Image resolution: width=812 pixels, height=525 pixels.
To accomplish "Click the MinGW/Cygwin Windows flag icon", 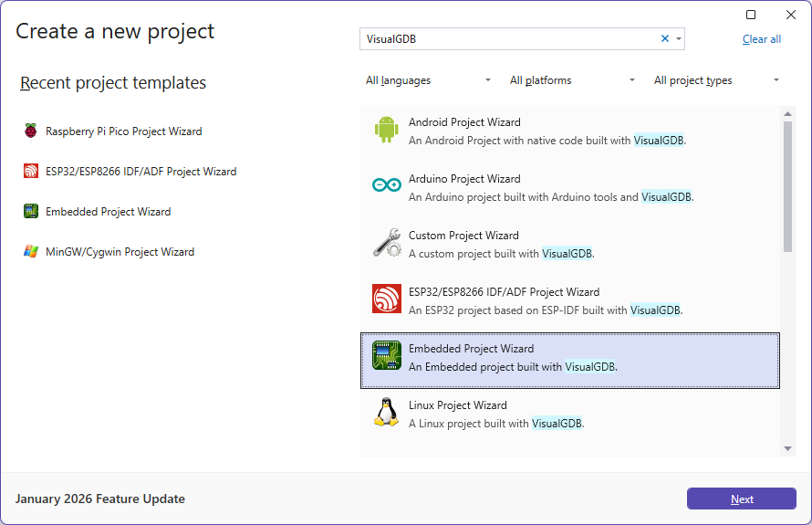I will pos(31,252).
